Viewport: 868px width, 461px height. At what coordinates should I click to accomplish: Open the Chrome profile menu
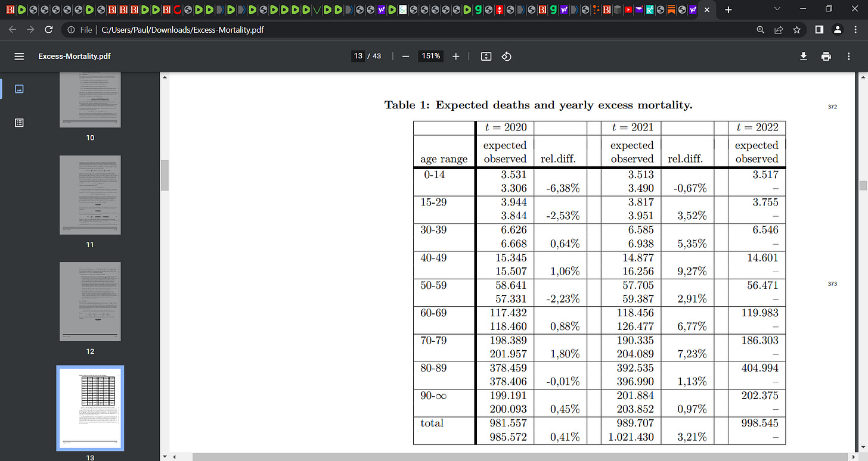(837, 29)
